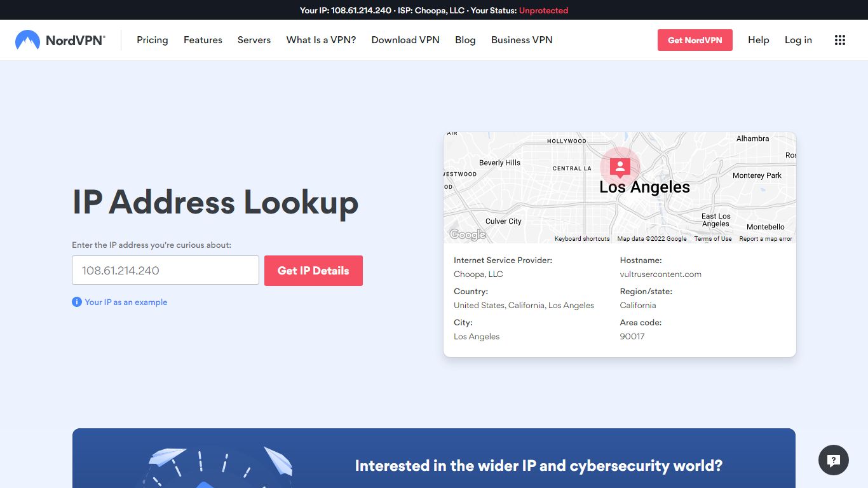Click the Alhambra map label

click(752, 139)
